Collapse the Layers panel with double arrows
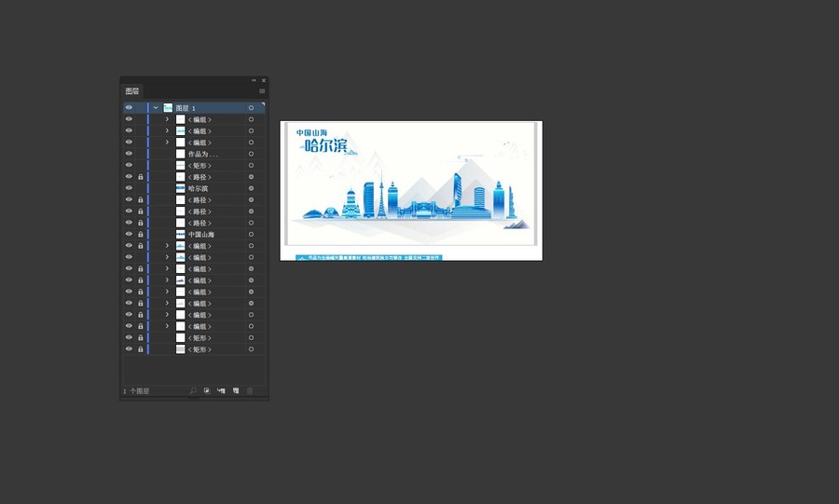This screenshot has height=504, width=839. [254, 80]
